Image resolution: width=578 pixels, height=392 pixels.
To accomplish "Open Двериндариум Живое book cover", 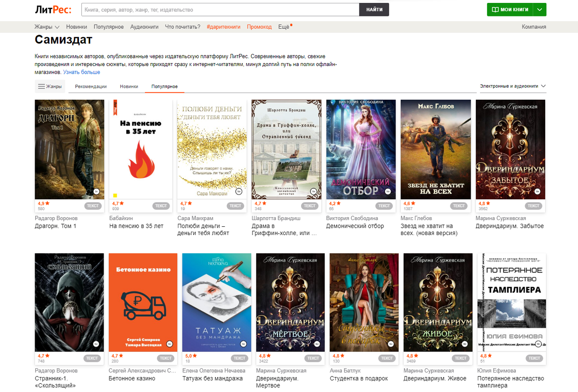I will [x=438, y=302].
